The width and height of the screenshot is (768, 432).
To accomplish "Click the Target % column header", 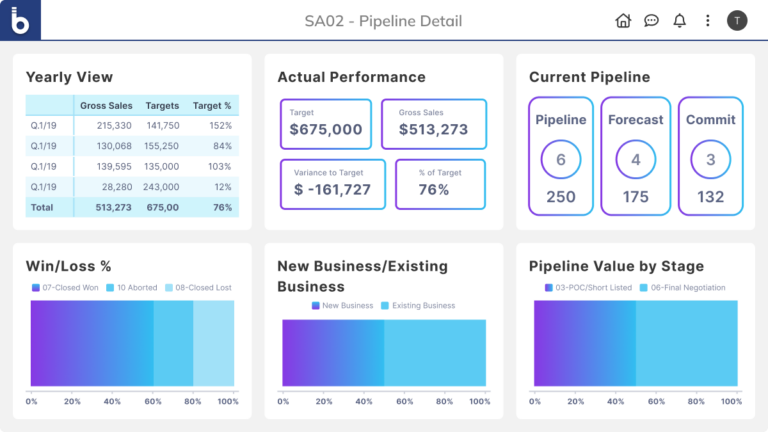I will click(x=211, y=105).
